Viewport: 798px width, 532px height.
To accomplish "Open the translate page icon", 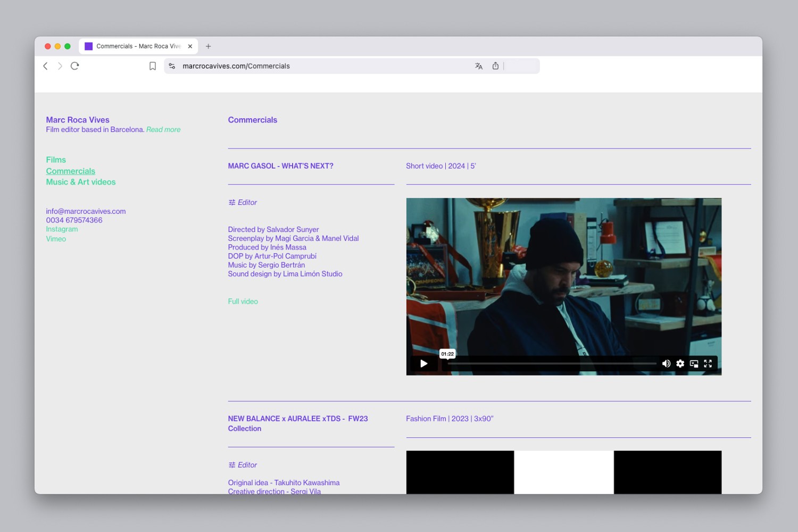I will pyautogui.click(x=479, y=66).
